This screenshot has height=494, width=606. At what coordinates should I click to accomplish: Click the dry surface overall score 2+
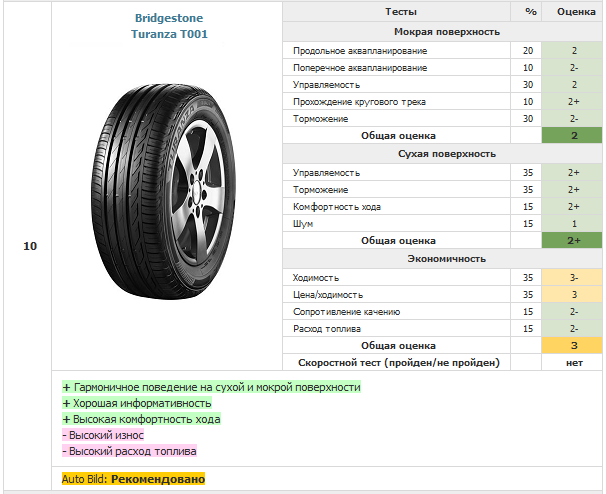tap(572, 240)
